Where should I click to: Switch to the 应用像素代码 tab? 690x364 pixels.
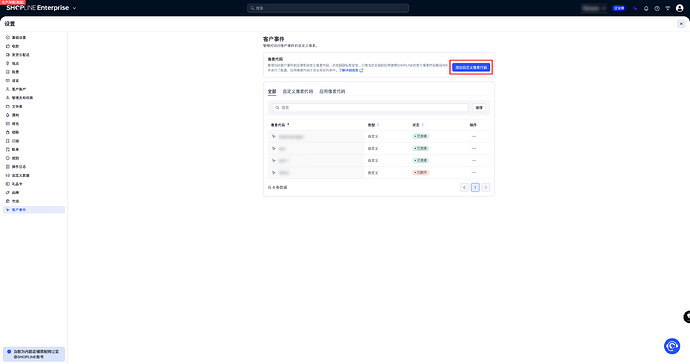tap(332, 92)
